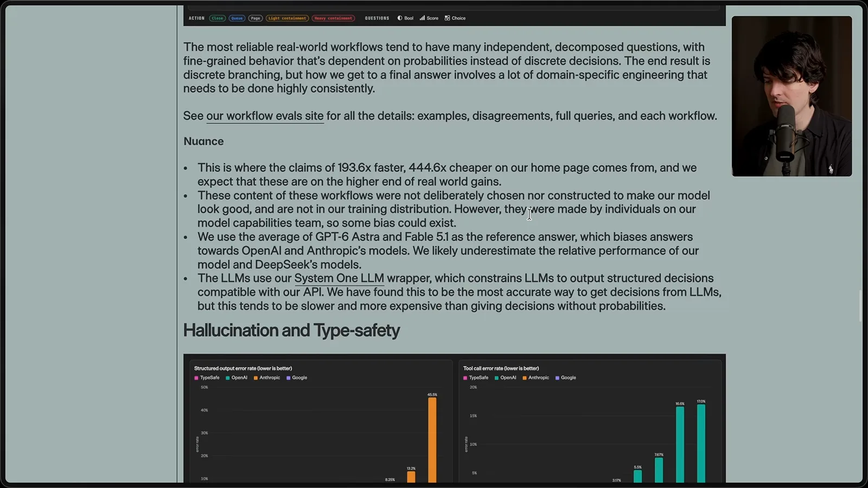Toggle OpenAI legend in tool call chart
Viewport: 868px width, 488px height.
[506, 377]
